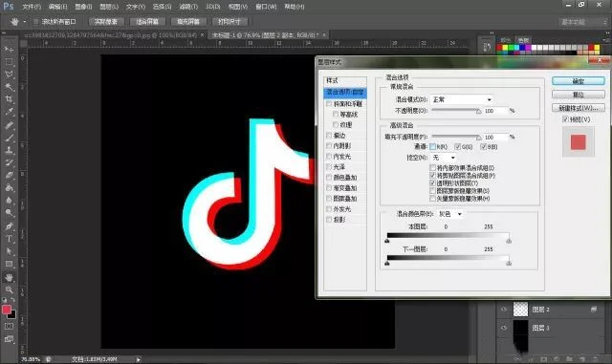Open the 混合模式 blend mode dropdown
Screen dimensions: 612x364
(x=462, y=100)
